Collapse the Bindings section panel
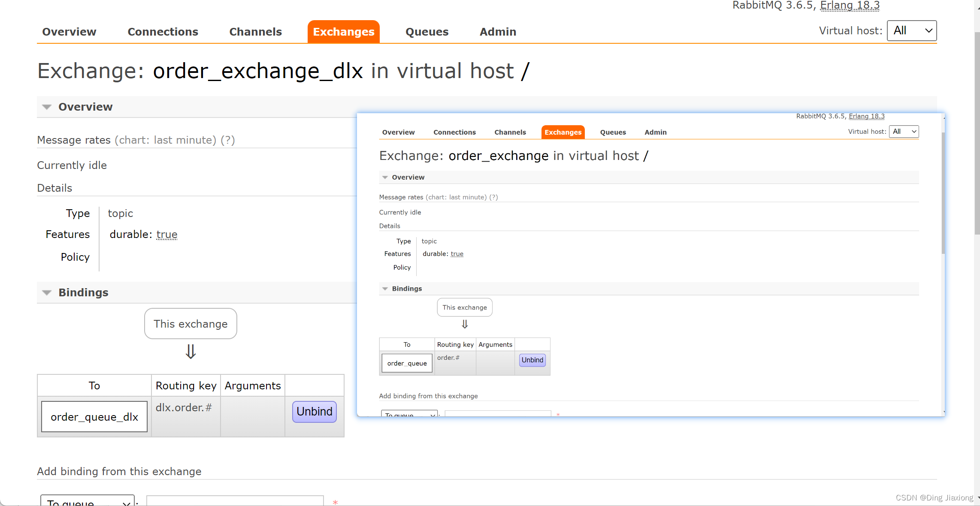 point(47,292)
